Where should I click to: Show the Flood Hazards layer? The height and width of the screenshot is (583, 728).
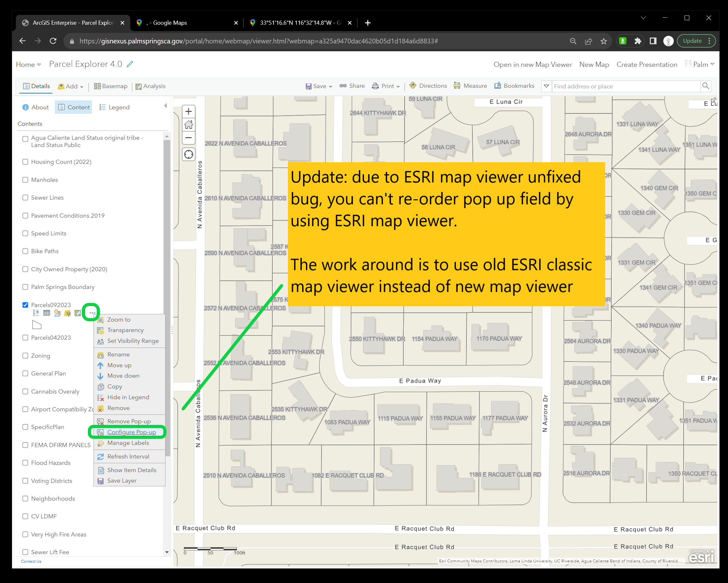pos(25,463)
